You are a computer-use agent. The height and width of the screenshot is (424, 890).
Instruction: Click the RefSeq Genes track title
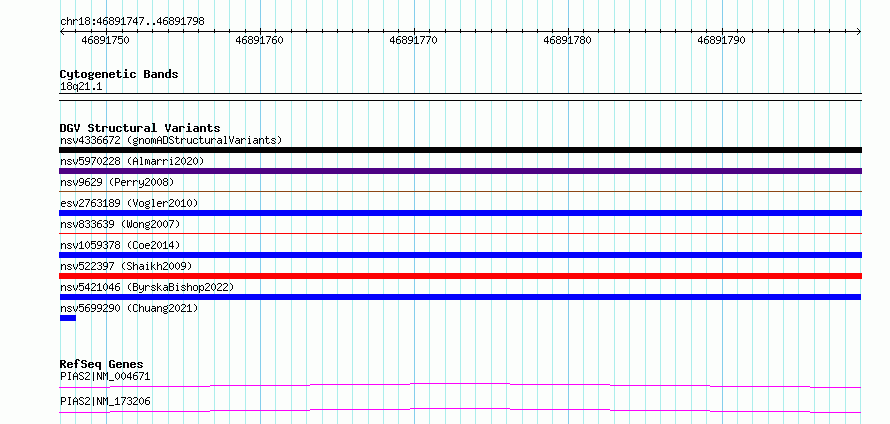tap(102, 364)
